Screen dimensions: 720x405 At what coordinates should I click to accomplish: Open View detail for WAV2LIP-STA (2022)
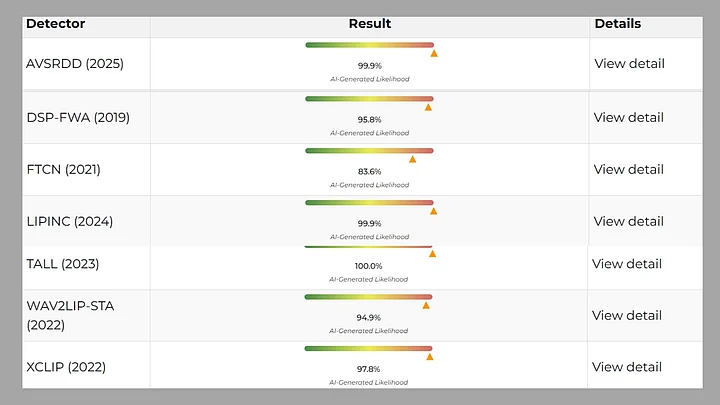[627, 315]
